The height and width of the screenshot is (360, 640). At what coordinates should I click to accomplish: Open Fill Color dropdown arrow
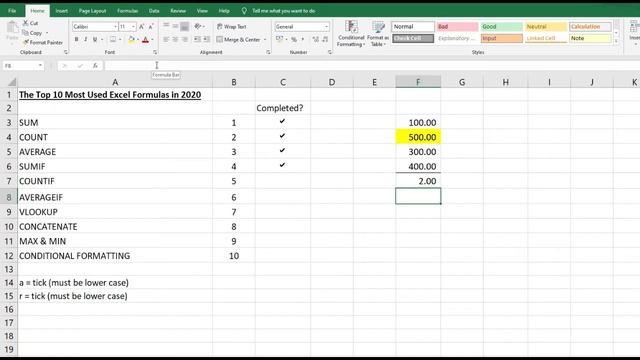coord(138,40)
